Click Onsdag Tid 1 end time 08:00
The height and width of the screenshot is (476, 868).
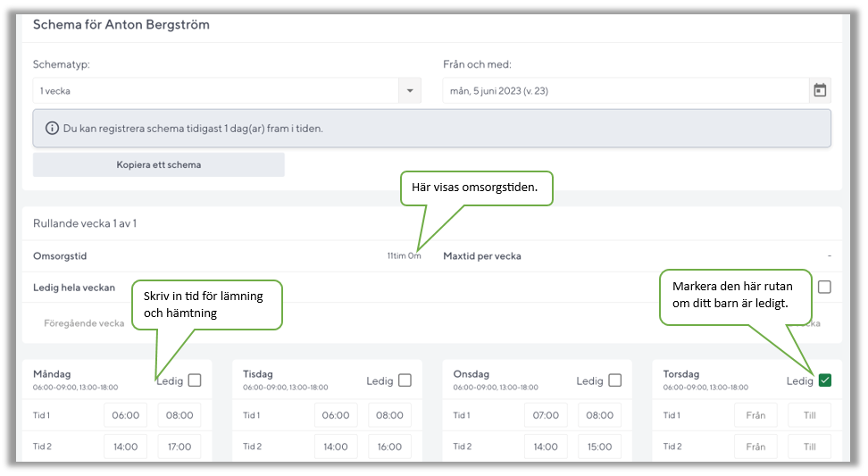pyautogui.click(x=599, y=415)
